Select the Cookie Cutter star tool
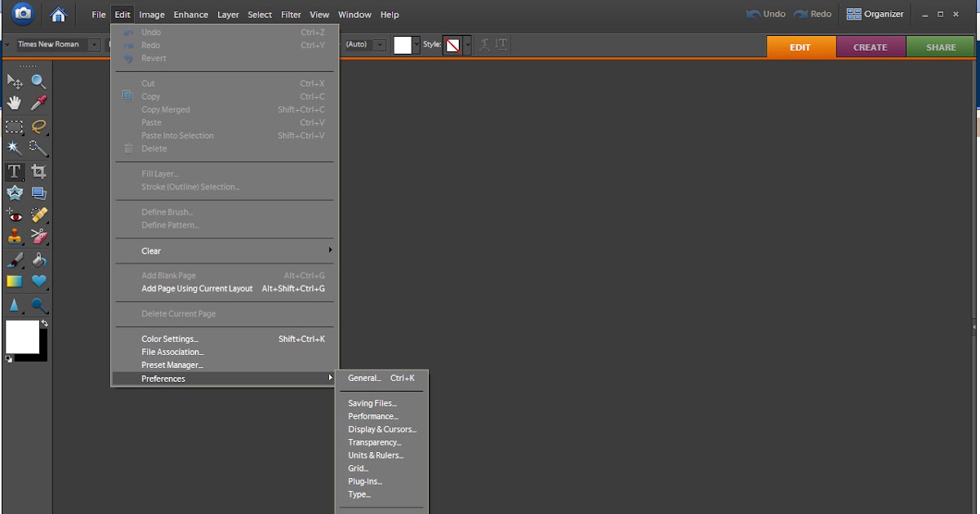Image resolution: width=980 pixels, height=514 pixels. [x=15, y=193]
